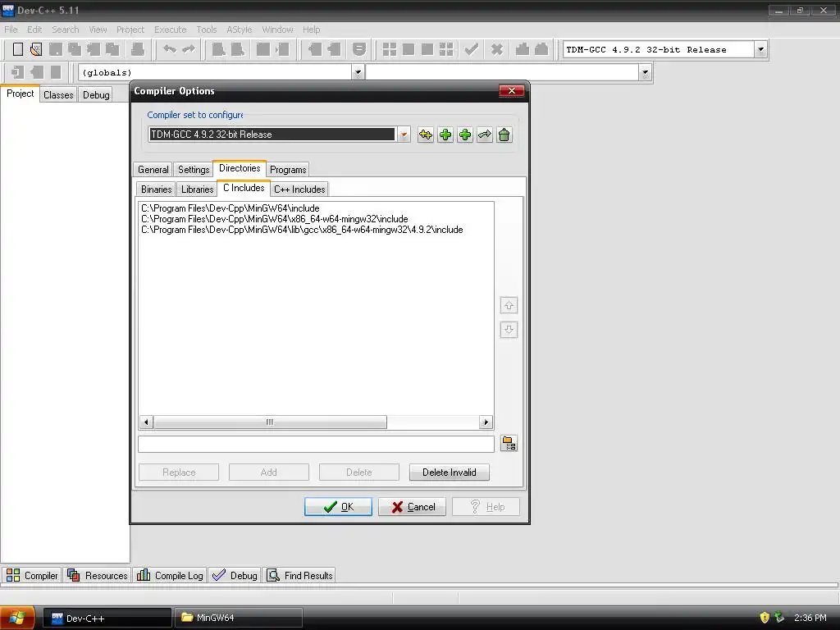This screenshot has height=630, width=840.
Task: Select the Binaries sub-tab
Action: pyautogui.click(x=157, y=189)
